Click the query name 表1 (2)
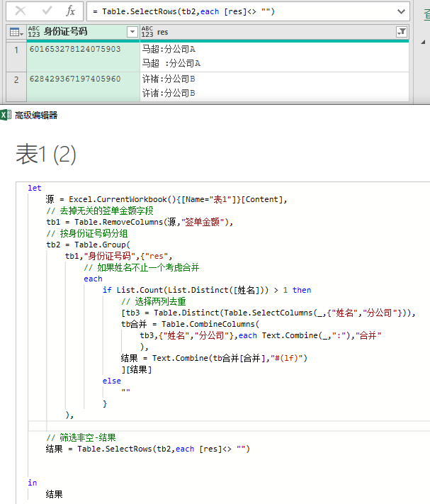Image resolution: width=430 pixels, height=504 pixels. (x=46, y=155)
